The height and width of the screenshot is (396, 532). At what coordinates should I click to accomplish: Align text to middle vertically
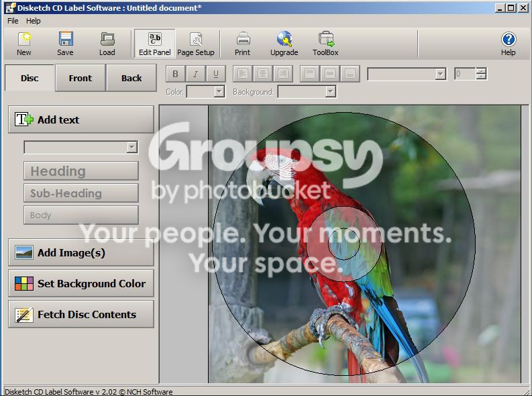tap(330, 74)
